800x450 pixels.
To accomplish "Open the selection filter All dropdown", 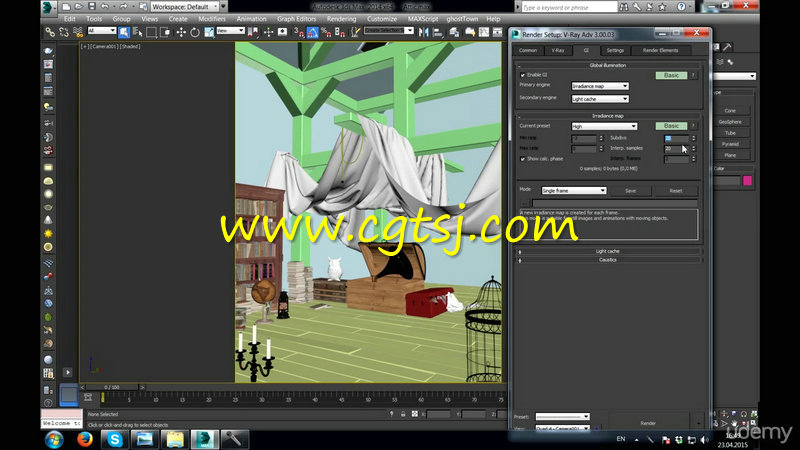I will point(102,31).
